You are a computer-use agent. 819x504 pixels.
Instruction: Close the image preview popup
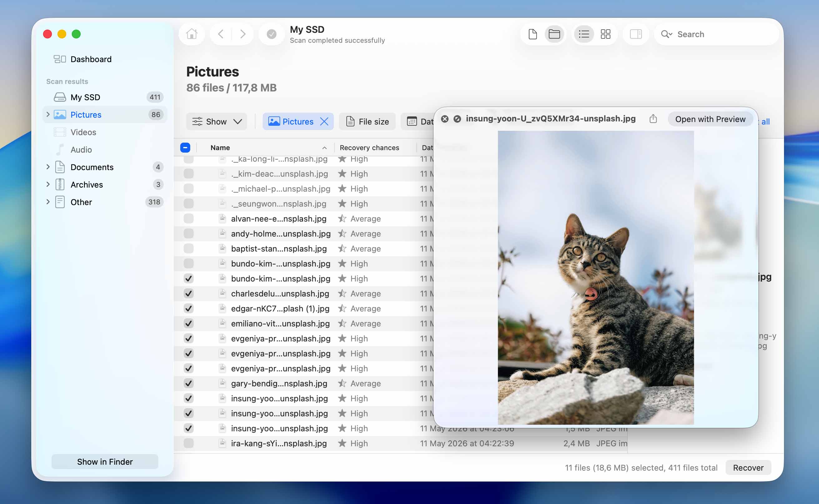click(445, 119)
